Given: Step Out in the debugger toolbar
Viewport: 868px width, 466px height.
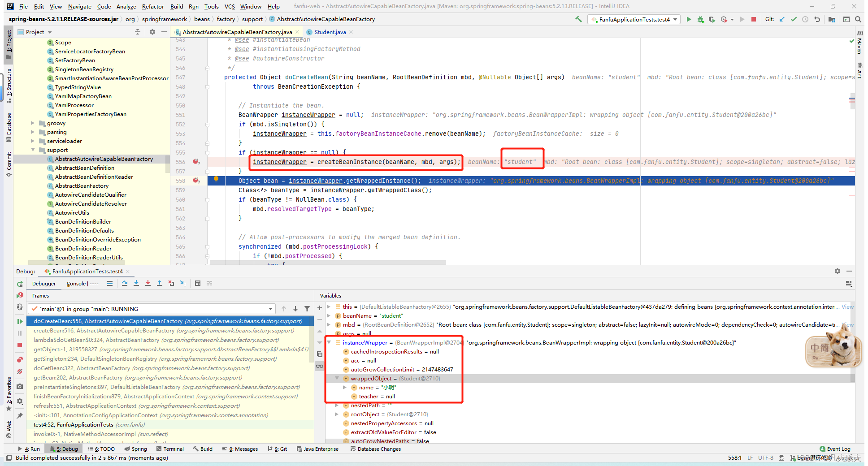Looking at the screenshot, I should pyautogui.click(x=160, y=283).
